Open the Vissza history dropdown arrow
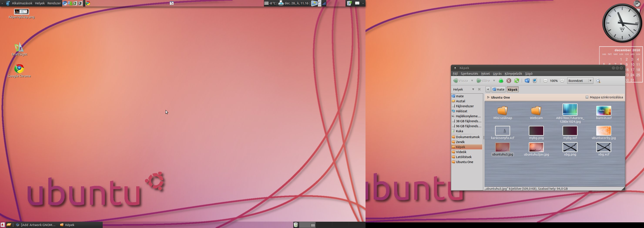The width and height of the screenshot is (644, 228). click(472, 81)
